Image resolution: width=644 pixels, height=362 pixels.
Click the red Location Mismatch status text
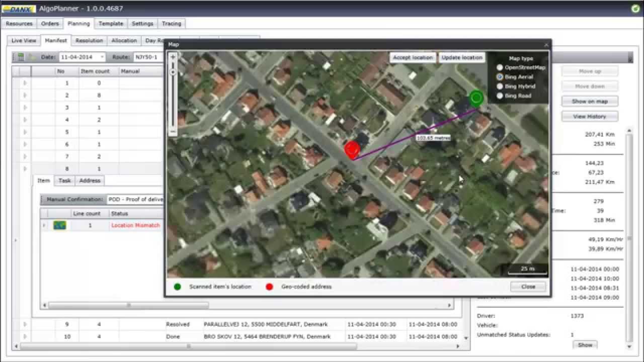pyautogui.click(x=135, y=225)
